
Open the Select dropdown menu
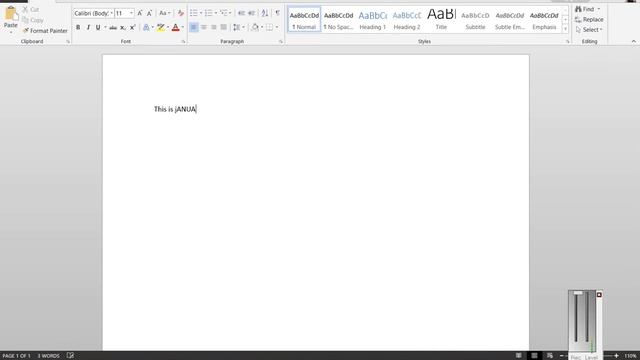coord(589,30)
